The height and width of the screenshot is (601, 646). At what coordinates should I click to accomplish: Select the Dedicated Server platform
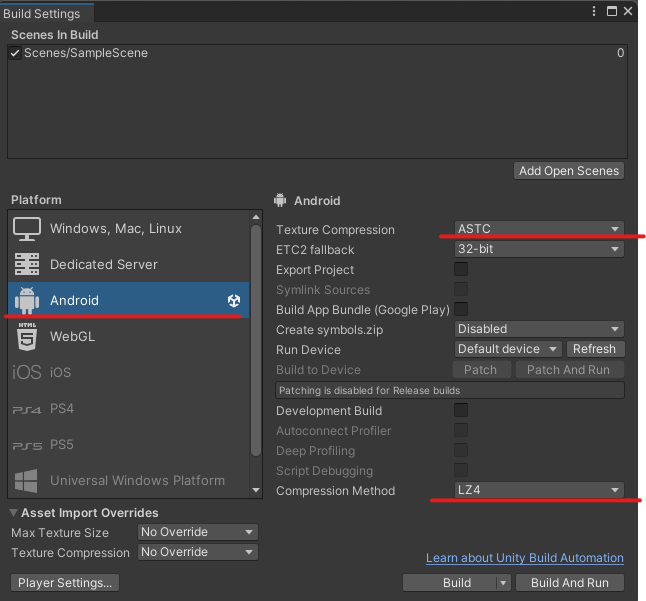(x=129, y=264)
